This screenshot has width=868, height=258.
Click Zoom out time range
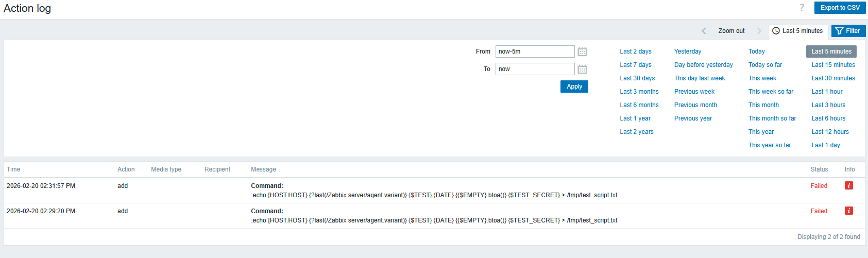click(731, 31)
